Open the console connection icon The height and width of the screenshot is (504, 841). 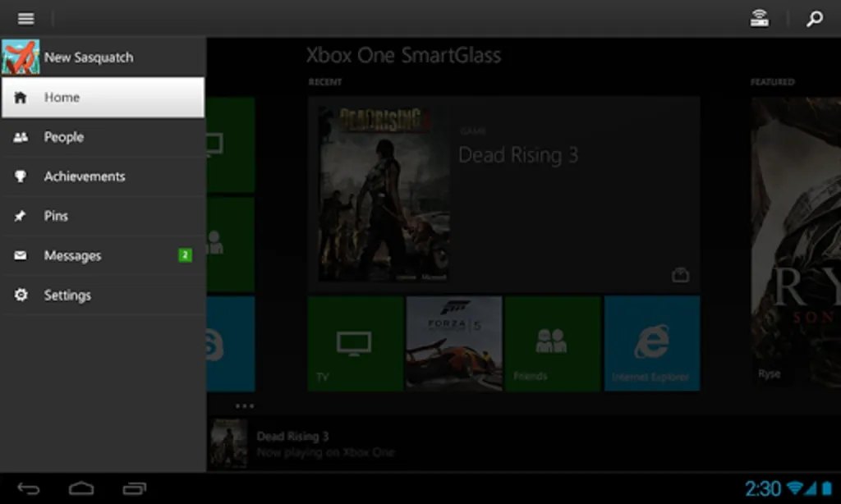[x=759, y=18]
